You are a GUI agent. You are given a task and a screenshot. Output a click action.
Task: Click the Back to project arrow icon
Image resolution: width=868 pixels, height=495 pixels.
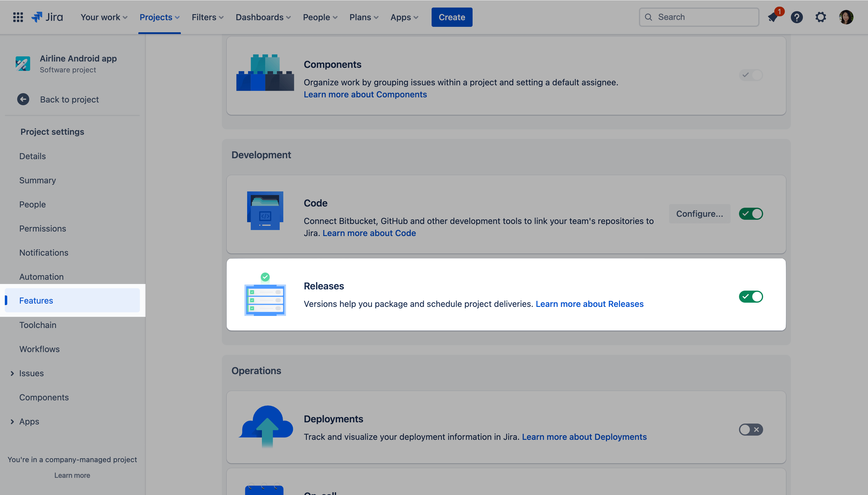23,99
